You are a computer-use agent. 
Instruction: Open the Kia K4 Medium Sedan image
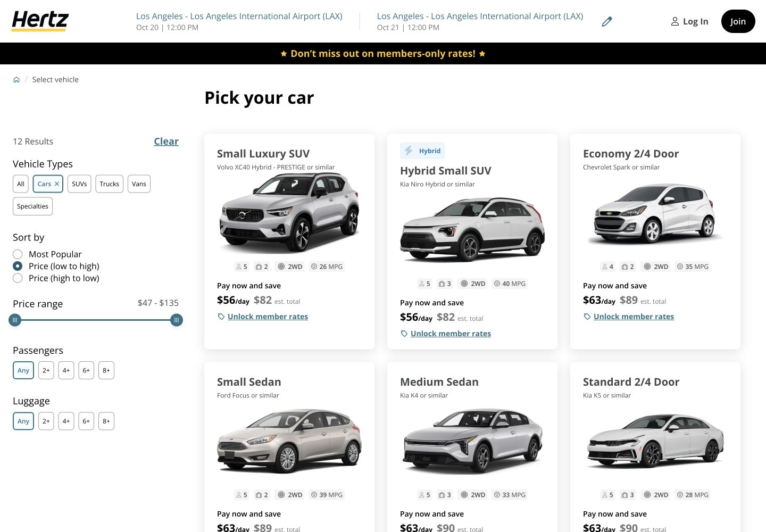pyautogui.click(x=472, y=441)
